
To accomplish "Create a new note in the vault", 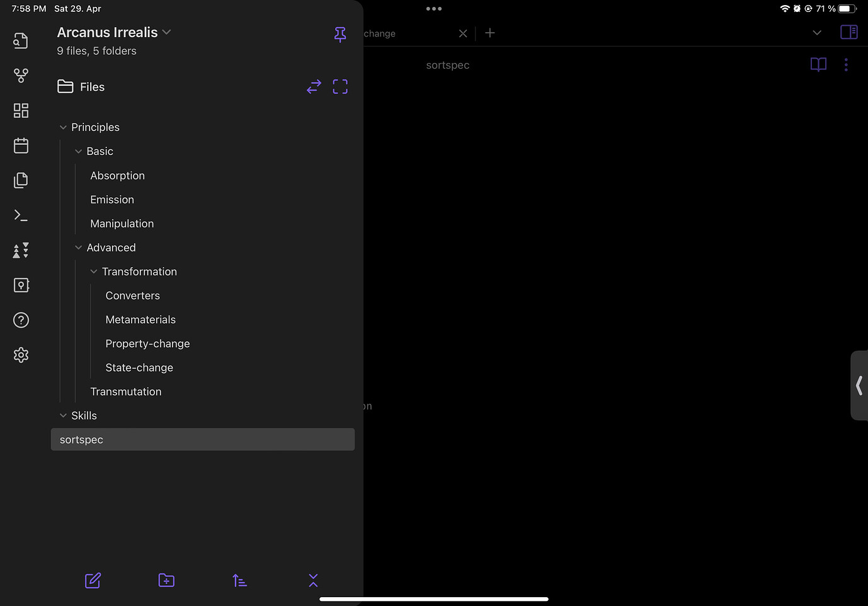I will (x=93, y=580).
